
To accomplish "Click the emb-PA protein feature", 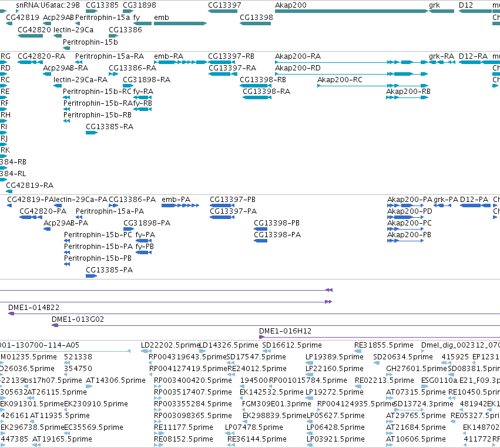I will (180, 206).
